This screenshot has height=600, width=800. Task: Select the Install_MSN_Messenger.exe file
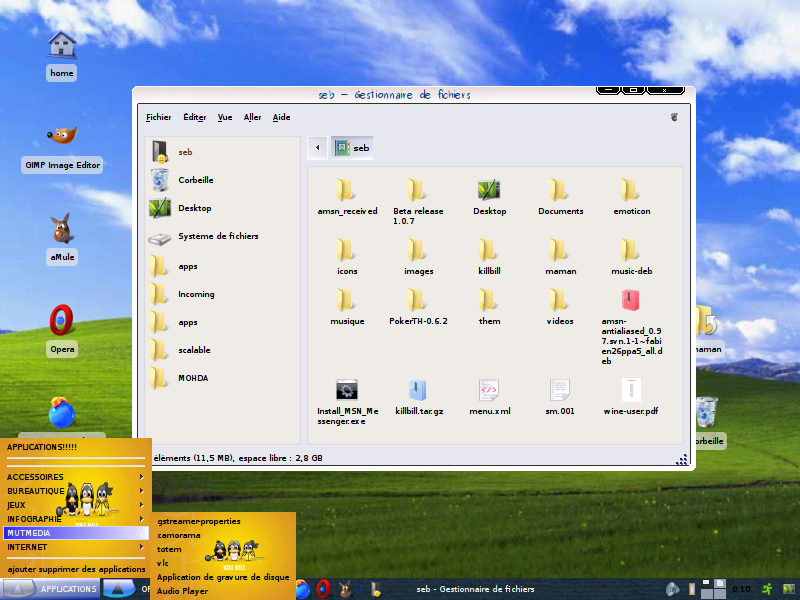tap(347, 402)
